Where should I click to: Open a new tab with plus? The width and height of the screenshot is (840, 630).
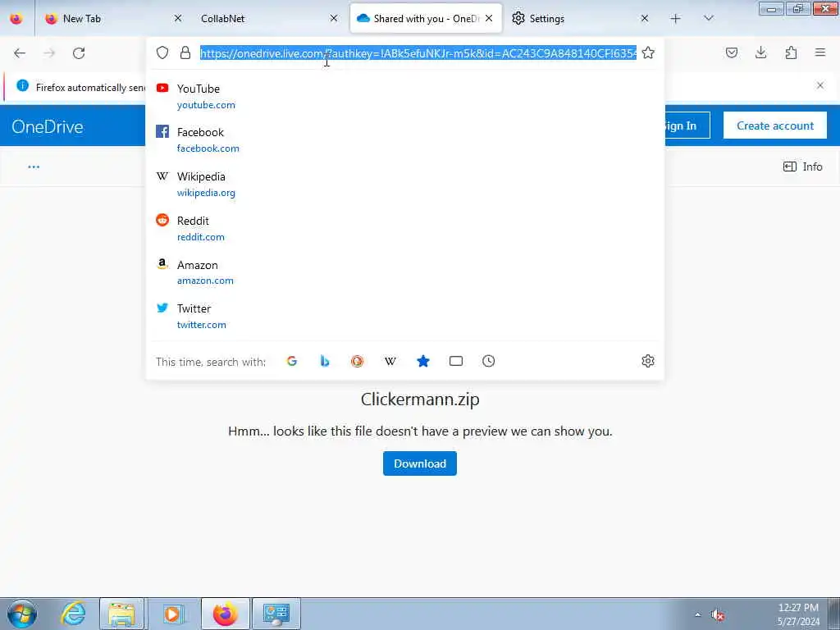676,19
